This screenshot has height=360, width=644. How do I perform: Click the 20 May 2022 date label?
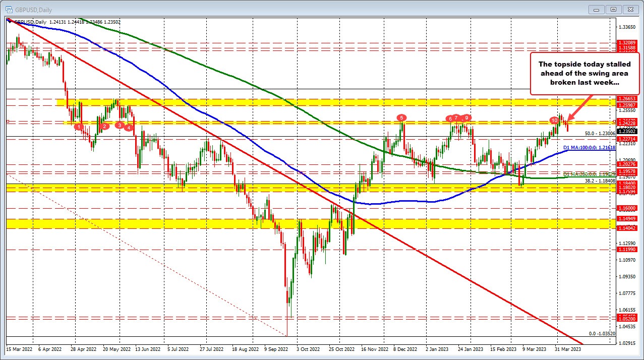116,348
